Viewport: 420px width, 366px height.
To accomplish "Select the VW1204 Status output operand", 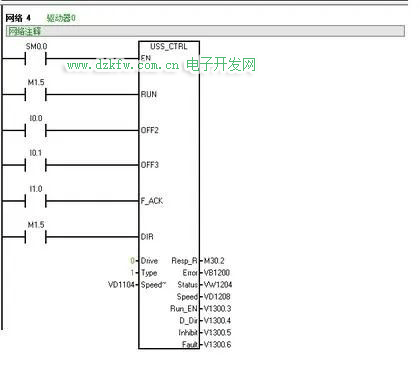I will (x=218, y=285).
